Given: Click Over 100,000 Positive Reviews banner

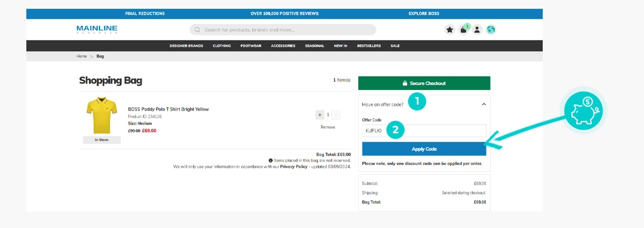Looking at the screenshot, I should point(285,13).
